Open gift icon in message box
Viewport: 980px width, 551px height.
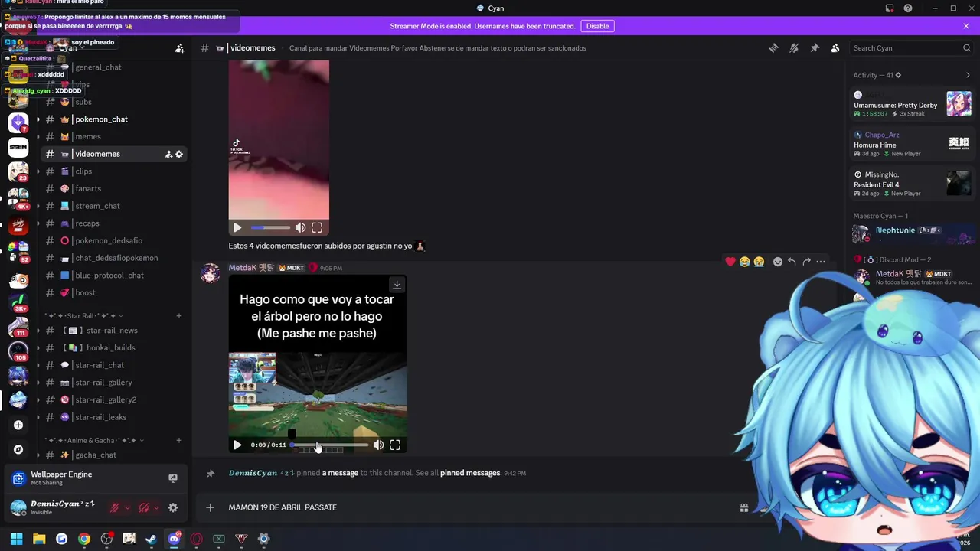tap(743, 507)
